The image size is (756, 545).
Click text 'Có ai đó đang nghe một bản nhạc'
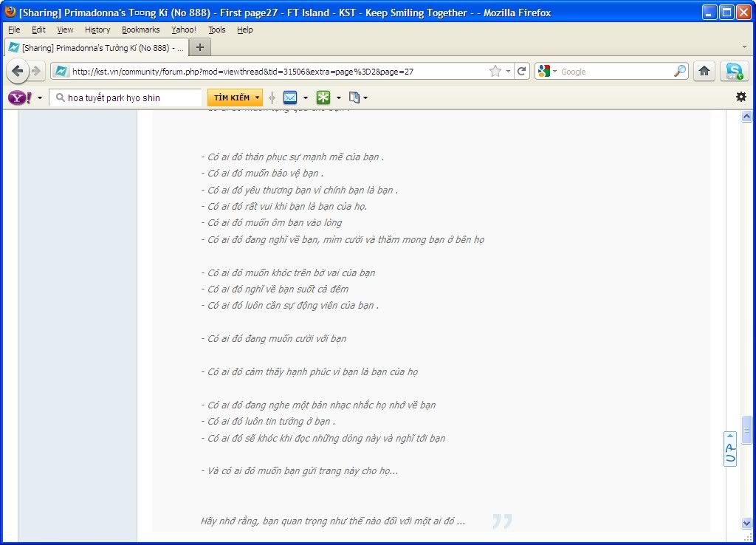318,405
